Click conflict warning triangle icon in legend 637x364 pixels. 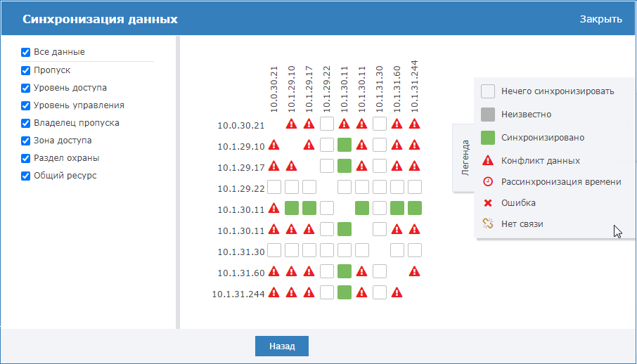(x=487, y=160)
